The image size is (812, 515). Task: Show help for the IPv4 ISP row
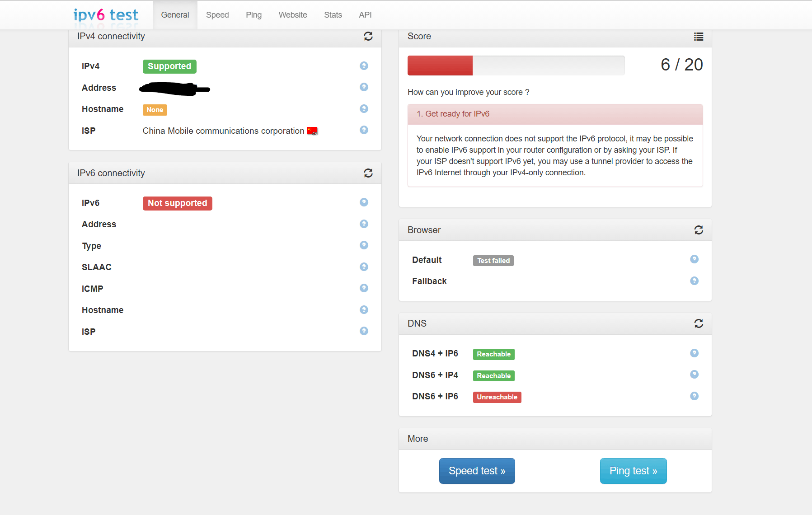click(364, 130)
